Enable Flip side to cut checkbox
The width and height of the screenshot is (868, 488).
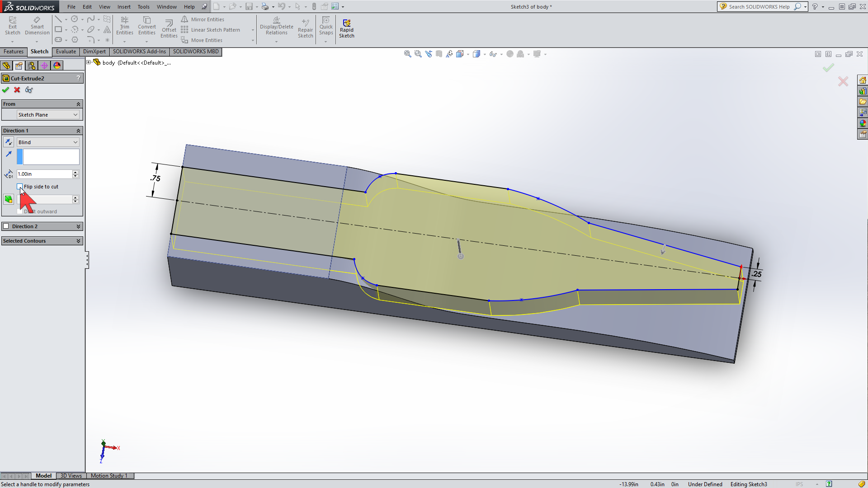tap(20, 187)
